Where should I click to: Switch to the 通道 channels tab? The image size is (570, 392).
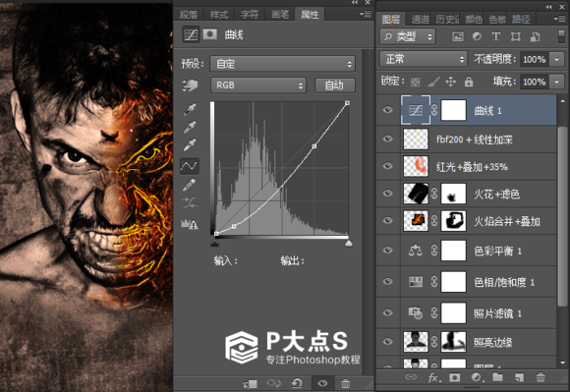click(x=421, y=19)
